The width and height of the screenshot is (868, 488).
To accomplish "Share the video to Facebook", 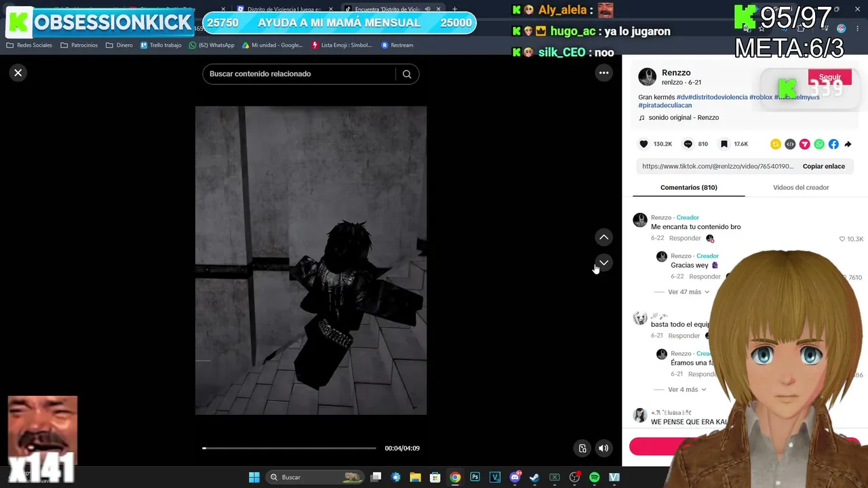I will pyautogui.click(x=833, y=144).
